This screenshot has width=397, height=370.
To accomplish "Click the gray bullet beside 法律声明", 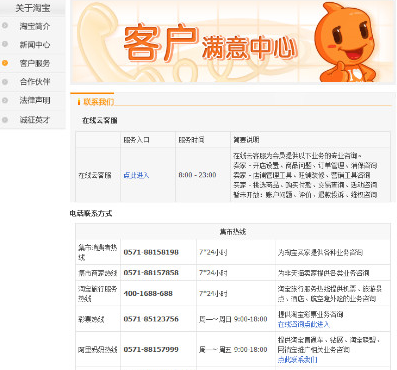I will tap(5, 100).
